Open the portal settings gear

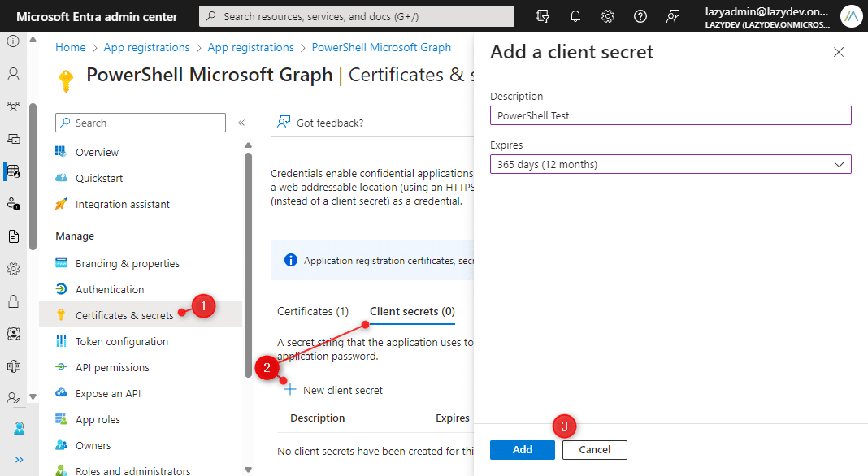(x=608, y=16)
